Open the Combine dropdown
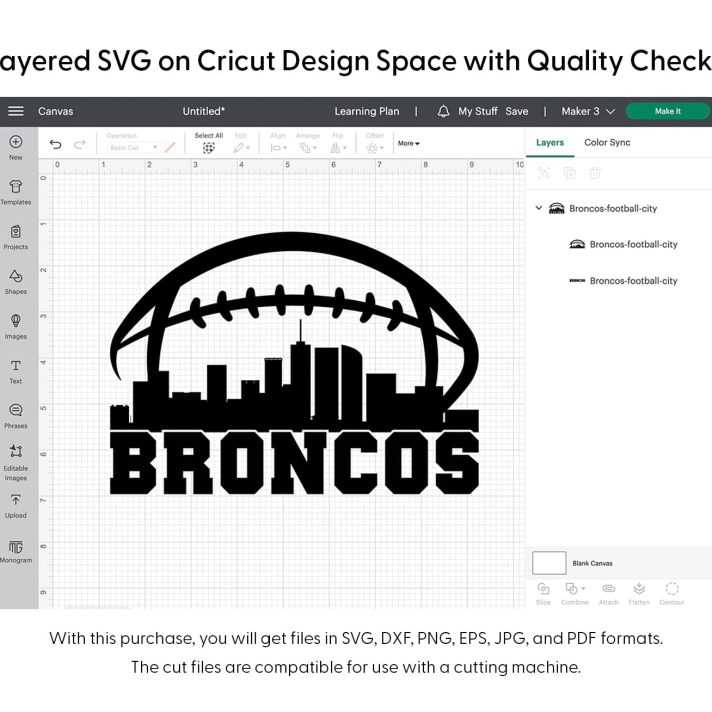Image resolution: width=712 pixels, height=712 pixels. pyautogui.click(x=575, y=594)
